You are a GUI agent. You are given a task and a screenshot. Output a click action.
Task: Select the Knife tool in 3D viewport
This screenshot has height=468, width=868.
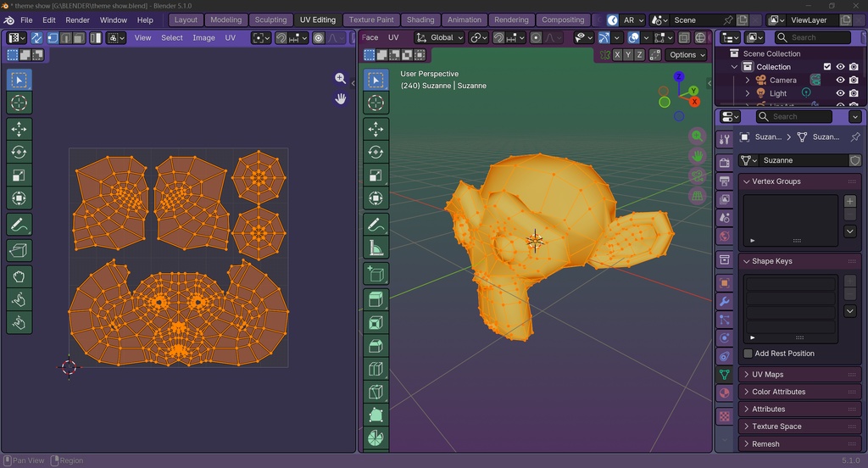[376, 393]
